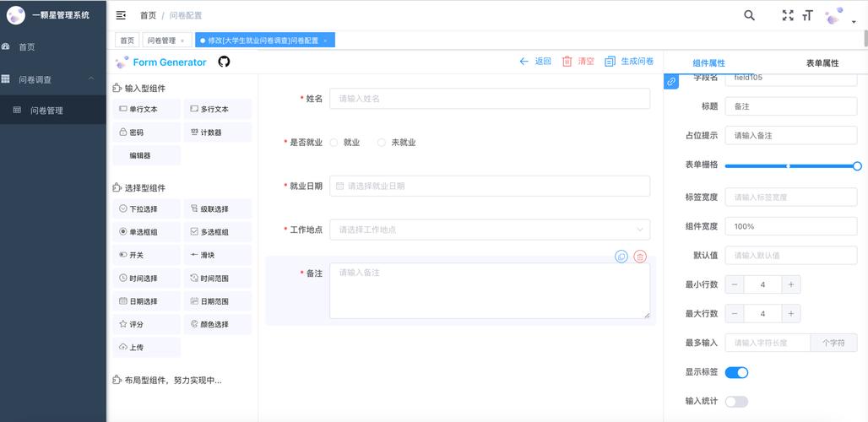Image resolution: width=868 pixels, height=422 pixels.
Task: Add a 颜色选择 component
Action: (218, 325)
